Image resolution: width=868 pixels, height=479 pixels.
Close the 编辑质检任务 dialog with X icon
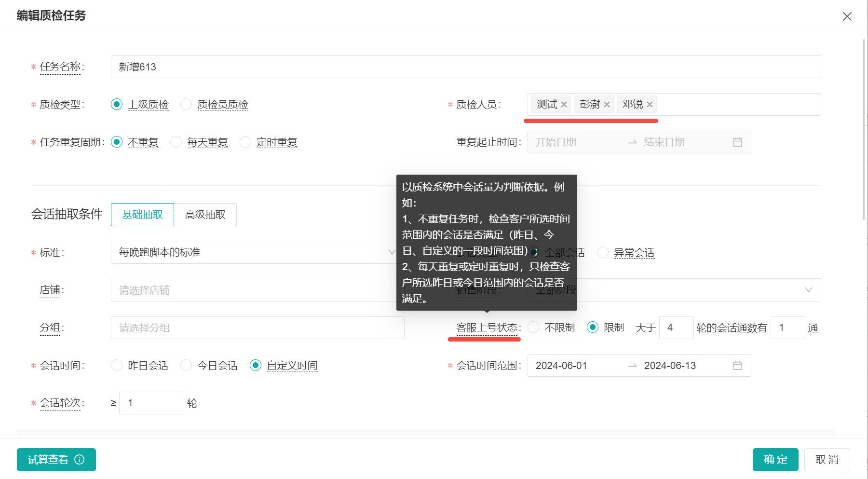point(847,16)
